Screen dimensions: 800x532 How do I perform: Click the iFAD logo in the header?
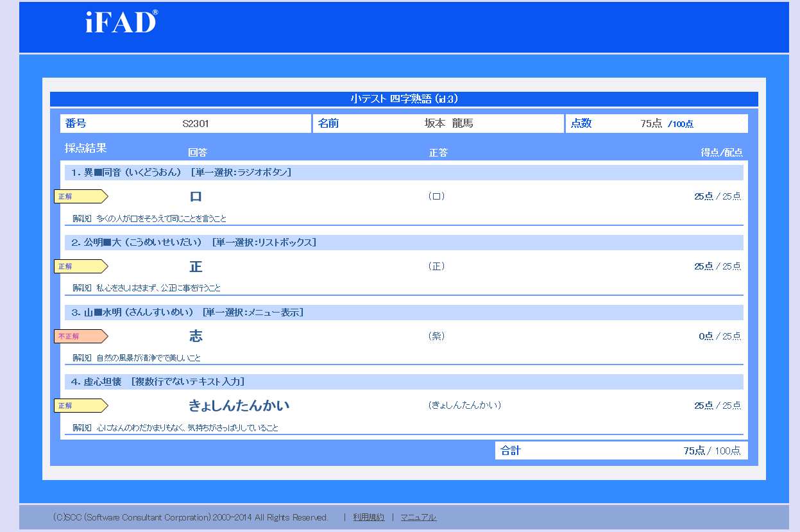(121, 22)
